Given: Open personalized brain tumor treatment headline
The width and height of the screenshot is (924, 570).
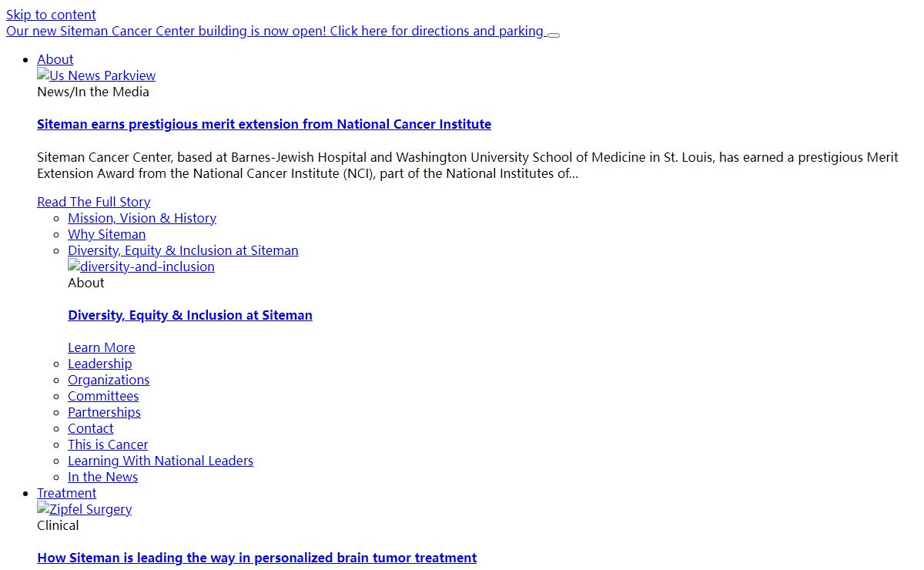Looking at the screenshot, I should (x=257, y=558).
